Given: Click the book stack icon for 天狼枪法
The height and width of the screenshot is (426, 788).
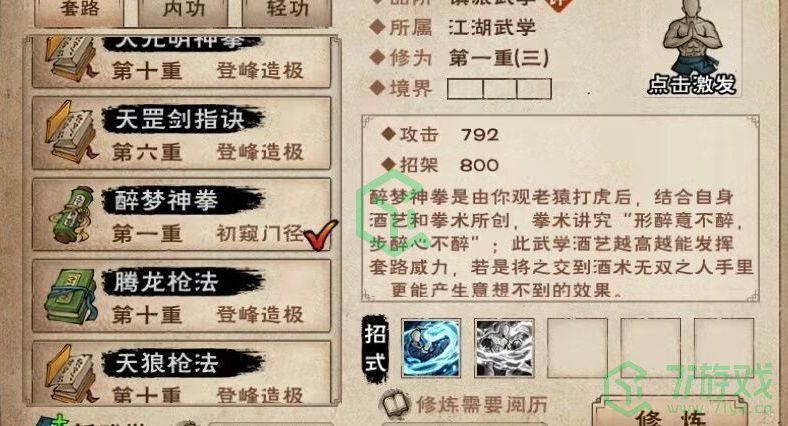Looking at the screenshot, I should 71,374.
